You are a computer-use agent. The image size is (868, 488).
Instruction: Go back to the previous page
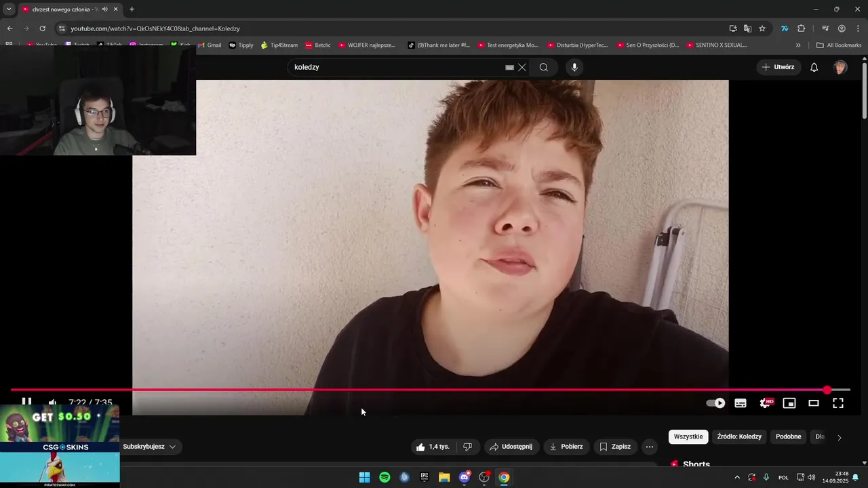pyautogui.click(x=9, y=28)
